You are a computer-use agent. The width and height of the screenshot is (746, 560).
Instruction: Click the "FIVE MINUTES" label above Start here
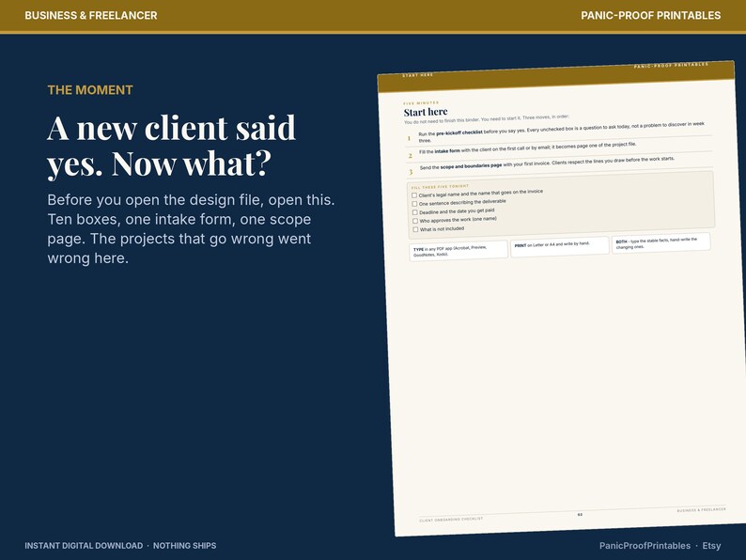point(421,102)
